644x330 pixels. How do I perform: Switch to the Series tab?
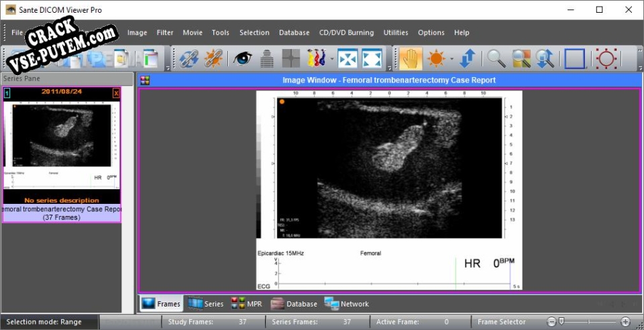click(x=205, y=304)
